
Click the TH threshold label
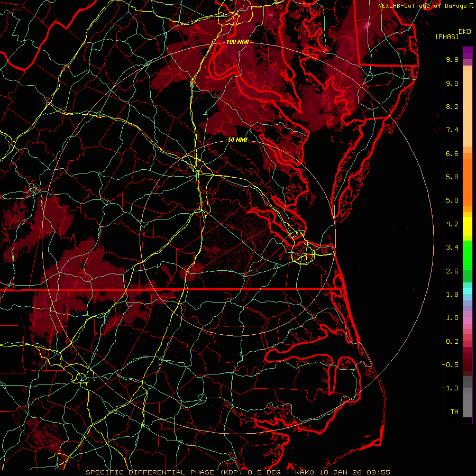coord(454,412)
